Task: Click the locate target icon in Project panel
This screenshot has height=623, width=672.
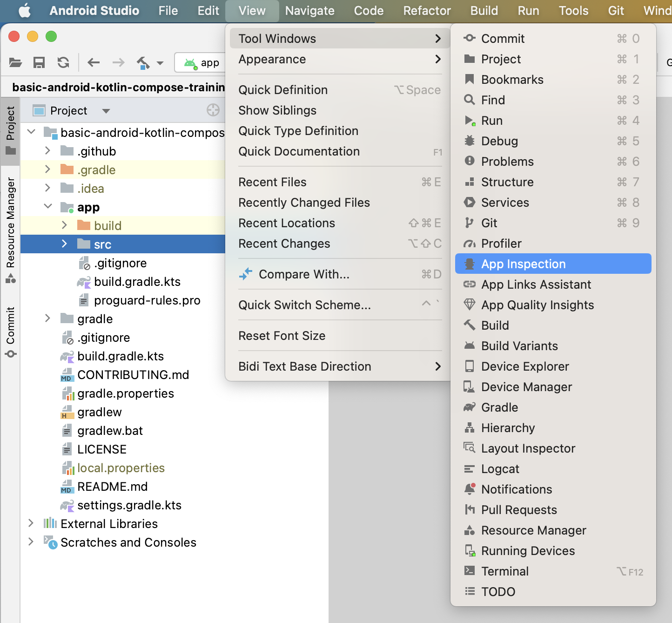Action: click(x=213, y=110)
